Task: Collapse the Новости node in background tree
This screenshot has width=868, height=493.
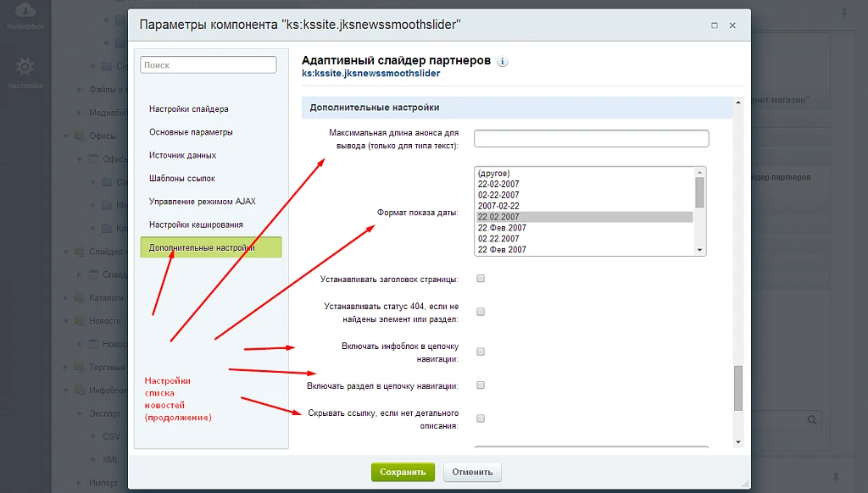Action: click(66, 321)
